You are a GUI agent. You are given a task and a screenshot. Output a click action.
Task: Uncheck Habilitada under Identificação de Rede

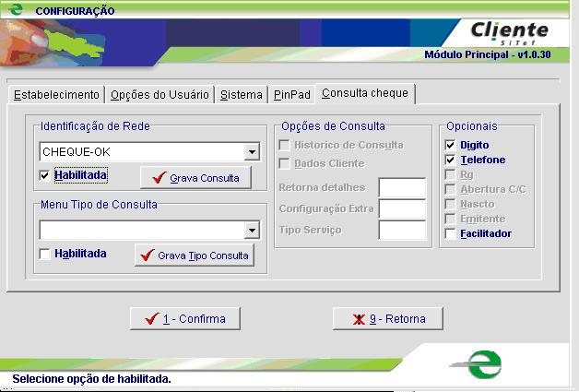pyautogui.click(x=45, y=175)
